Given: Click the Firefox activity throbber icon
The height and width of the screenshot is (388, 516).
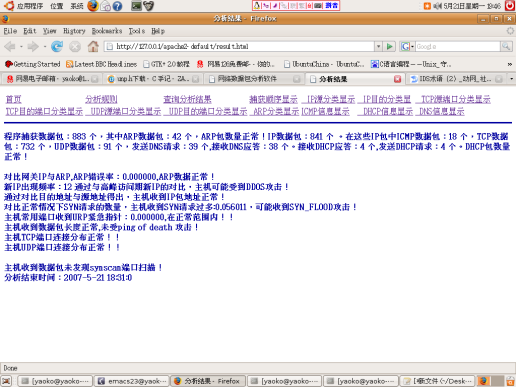Looking at the screenshot, I should [510, 31].
